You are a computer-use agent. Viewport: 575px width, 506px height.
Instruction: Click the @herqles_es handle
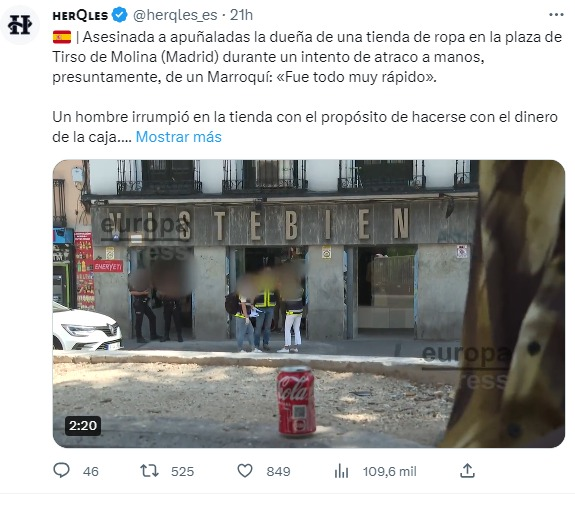(x=175, y=15)
